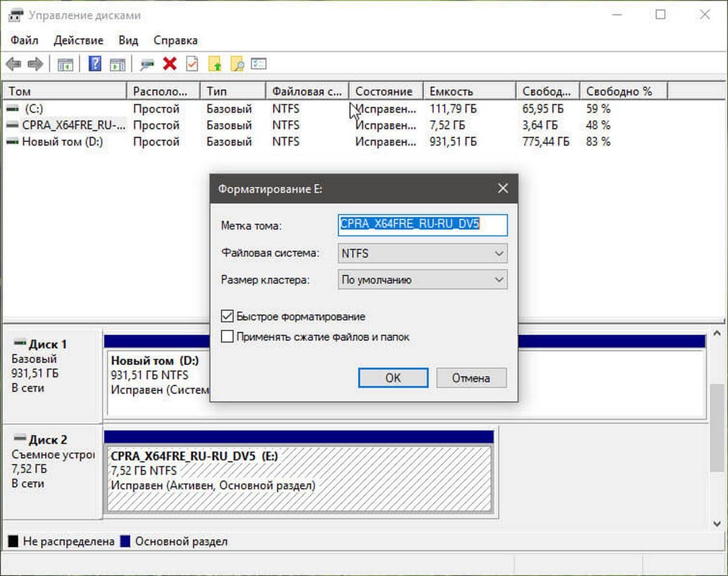Image resolution: width=728 pixels, height=576 pixels.
Task: Click the red X delete icon
Action: coord(170,64)
